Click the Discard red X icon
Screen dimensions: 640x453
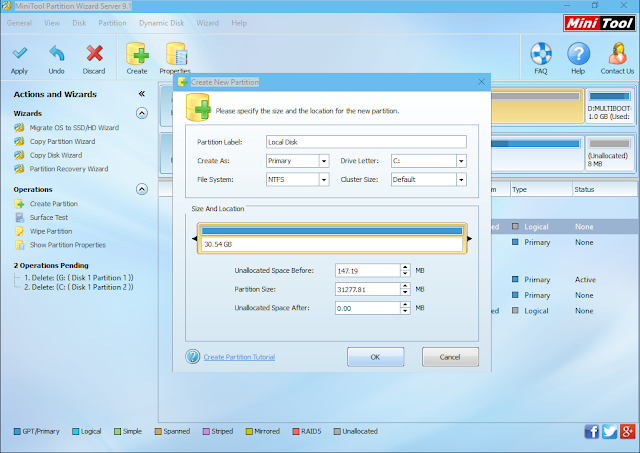click(94, 53)
